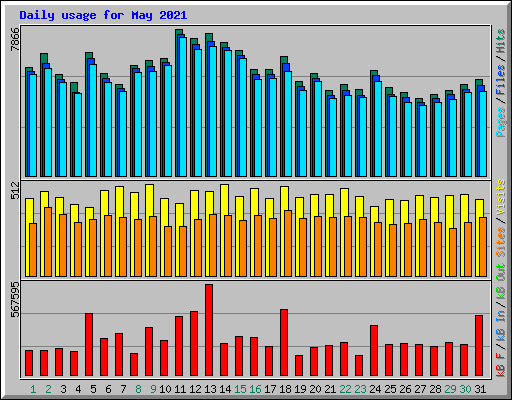
Task: Click the red kB bar for day 19
Action: (299, 365)
